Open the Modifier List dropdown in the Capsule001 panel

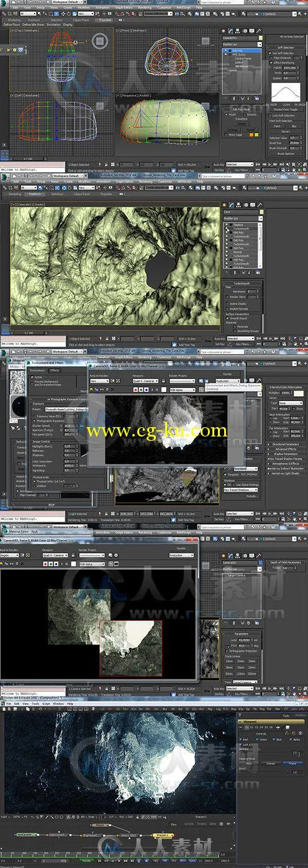[x=242, y=44]
